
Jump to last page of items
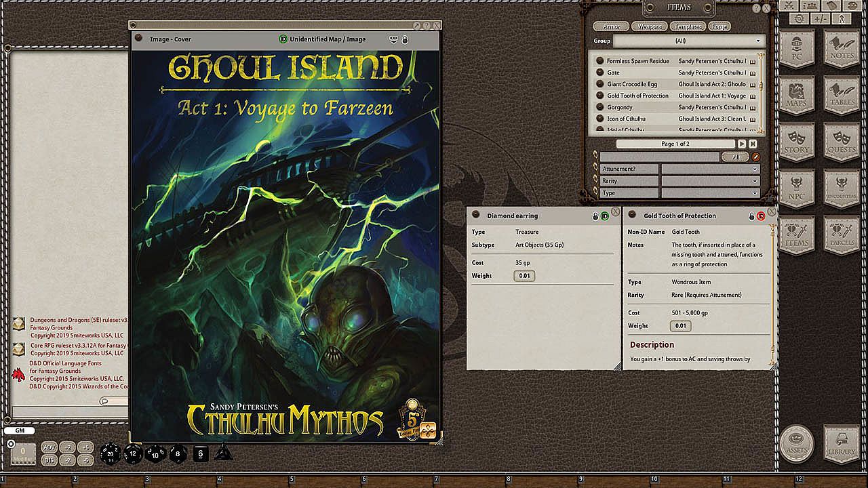click(x=752, y=144)
